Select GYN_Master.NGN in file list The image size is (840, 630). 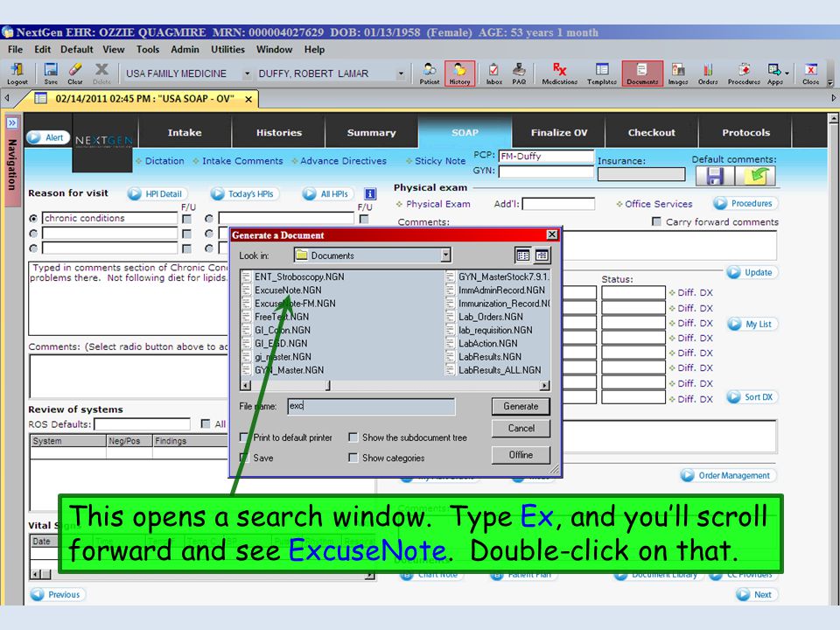[289, 370]
